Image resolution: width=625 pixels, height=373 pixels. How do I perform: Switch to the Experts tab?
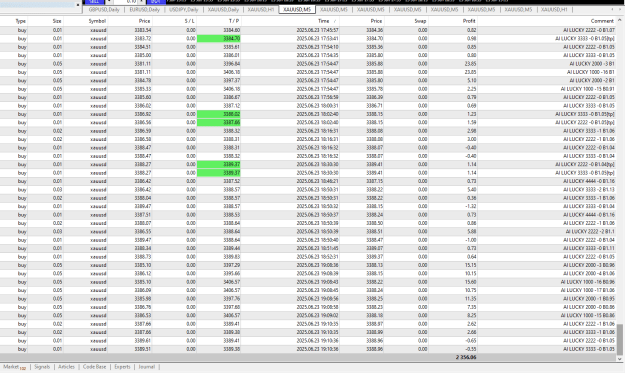coord(122,367)
